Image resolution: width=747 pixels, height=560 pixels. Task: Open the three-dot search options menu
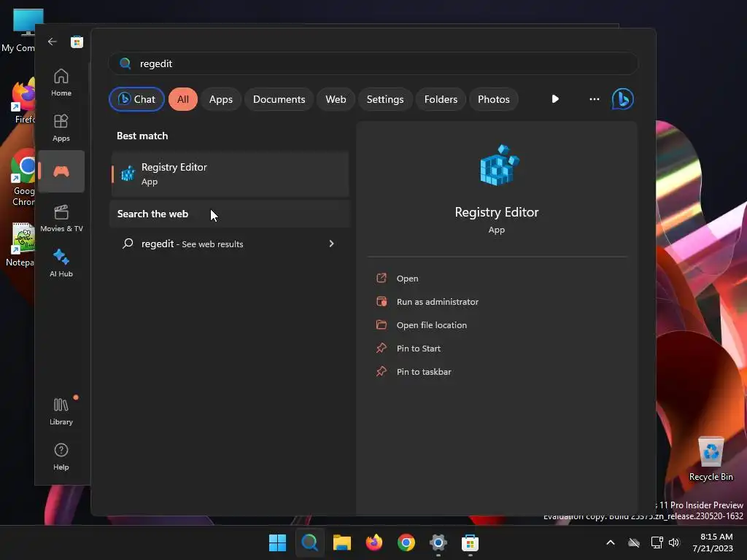(594, 99)
